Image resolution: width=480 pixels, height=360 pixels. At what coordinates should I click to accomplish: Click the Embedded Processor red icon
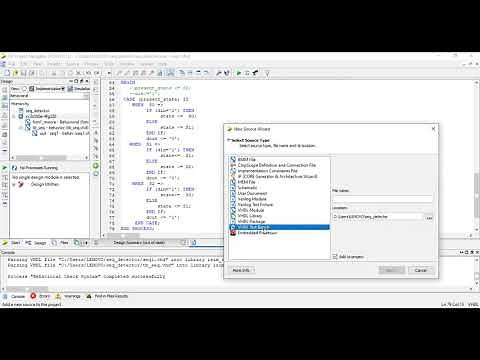point(233,233)
